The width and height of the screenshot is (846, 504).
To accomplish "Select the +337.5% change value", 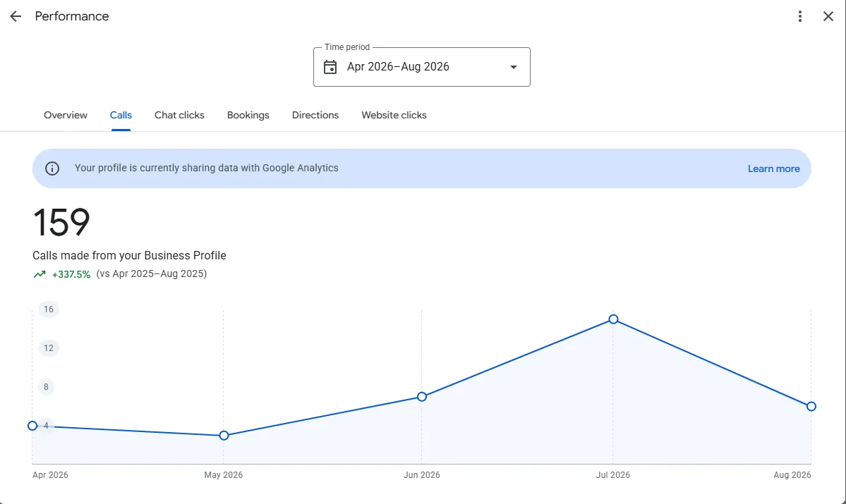I will click(x=71, y=274).
